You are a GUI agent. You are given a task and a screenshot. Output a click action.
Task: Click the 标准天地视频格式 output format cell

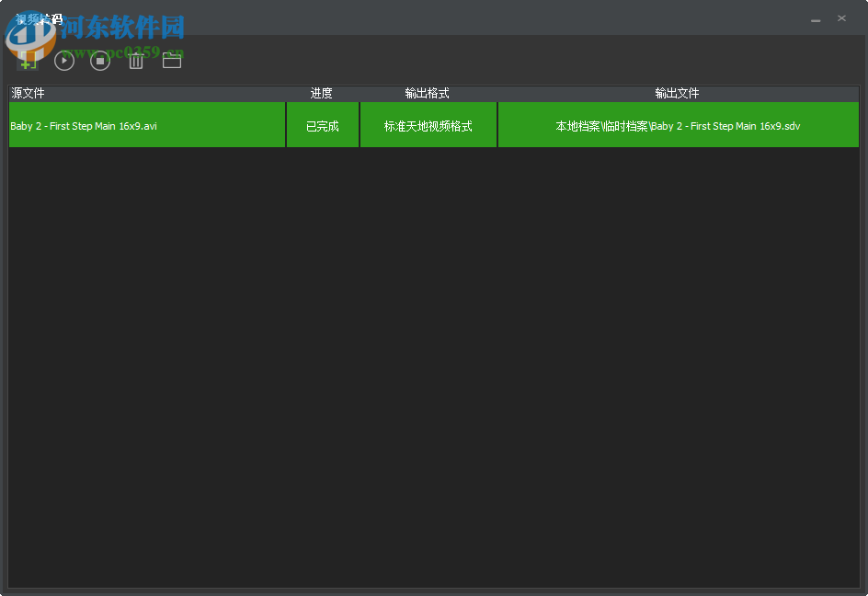click(x=428, y=126)
